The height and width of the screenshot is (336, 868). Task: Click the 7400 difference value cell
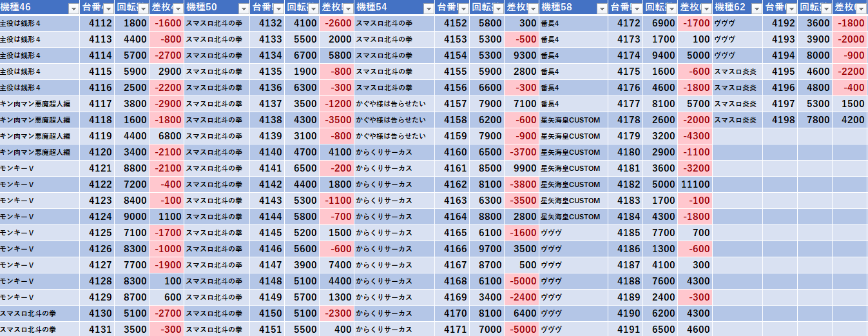point(337,265)
